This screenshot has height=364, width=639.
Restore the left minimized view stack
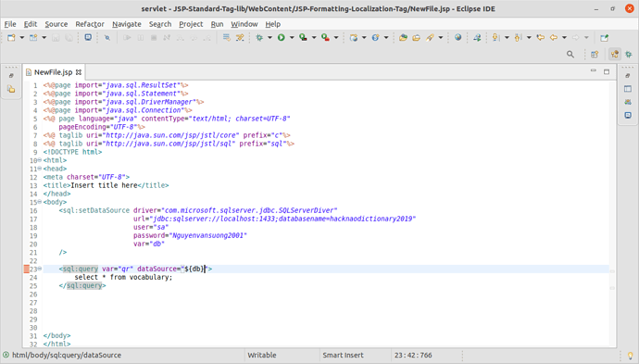tap(11, 76)
